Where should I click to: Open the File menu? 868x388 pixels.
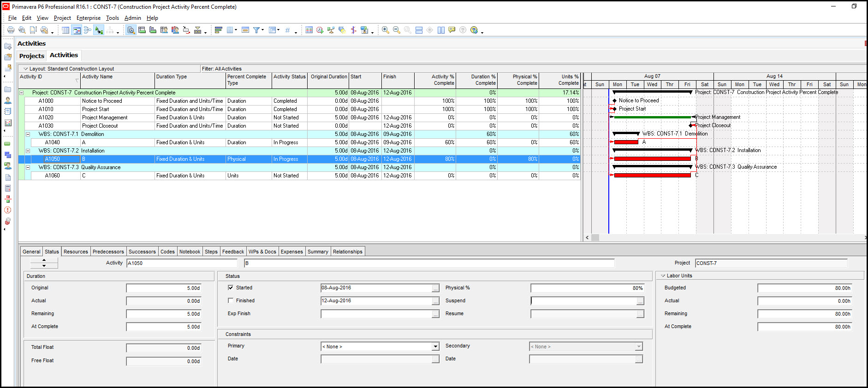click(x=12, y=18)
